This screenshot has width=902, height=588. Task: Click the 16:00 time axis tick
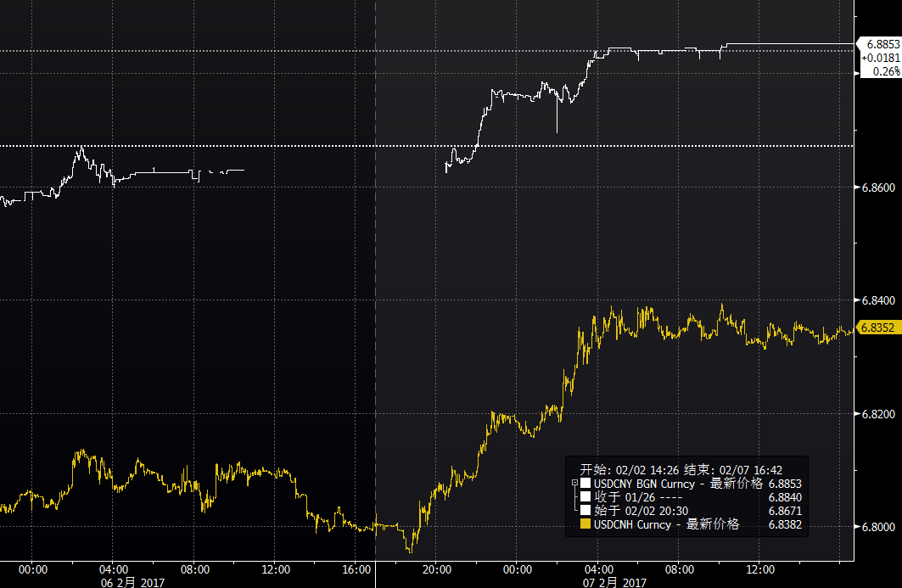pyautogui.click(x=356, y=570)
